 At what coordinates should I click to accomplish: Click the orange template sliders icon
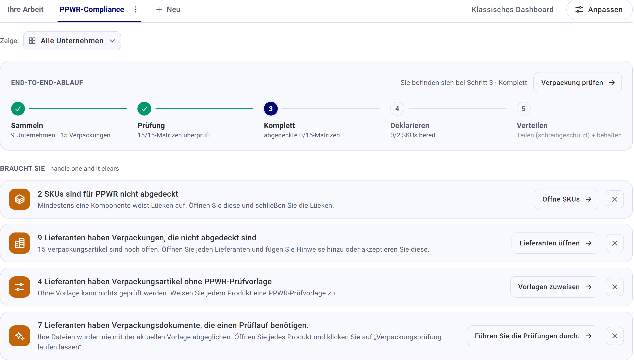19,287
